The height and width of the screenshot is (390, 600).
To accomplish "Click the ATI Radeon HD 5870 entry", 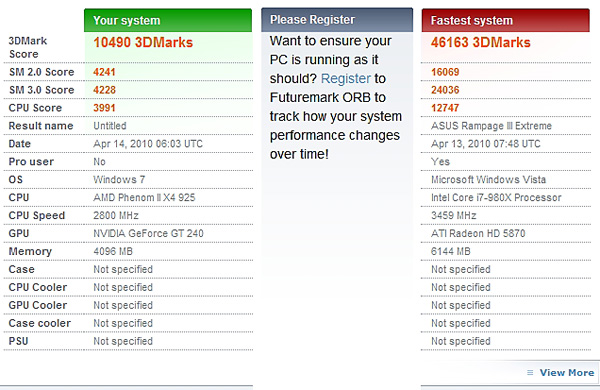I will click(478, 233).
